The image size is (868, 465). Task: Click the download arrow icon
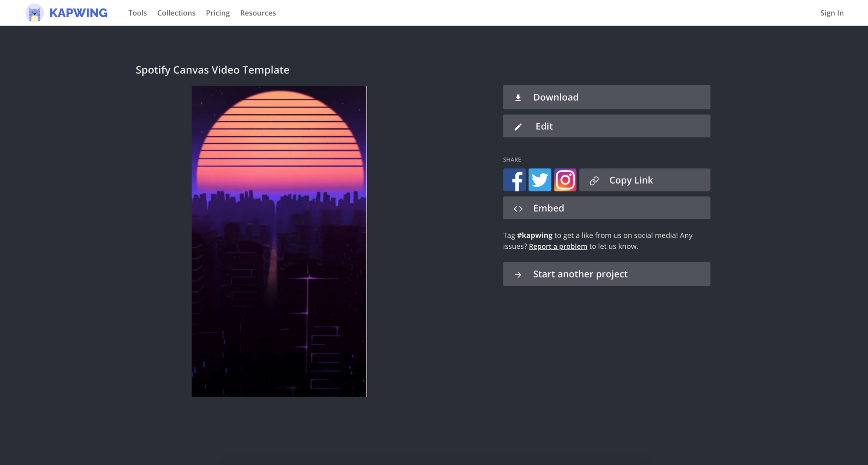click(518, 98)
